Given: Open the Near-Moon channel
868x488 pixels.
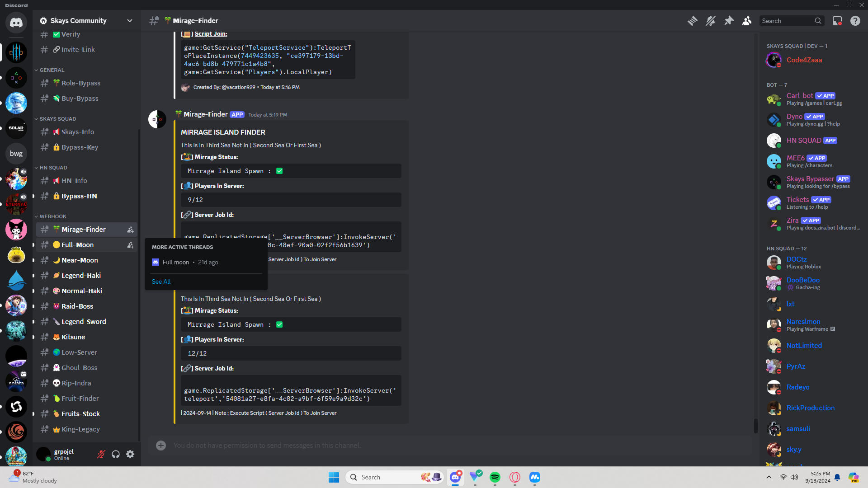Looking at the screenshot, I should click(x=86, y=260).
